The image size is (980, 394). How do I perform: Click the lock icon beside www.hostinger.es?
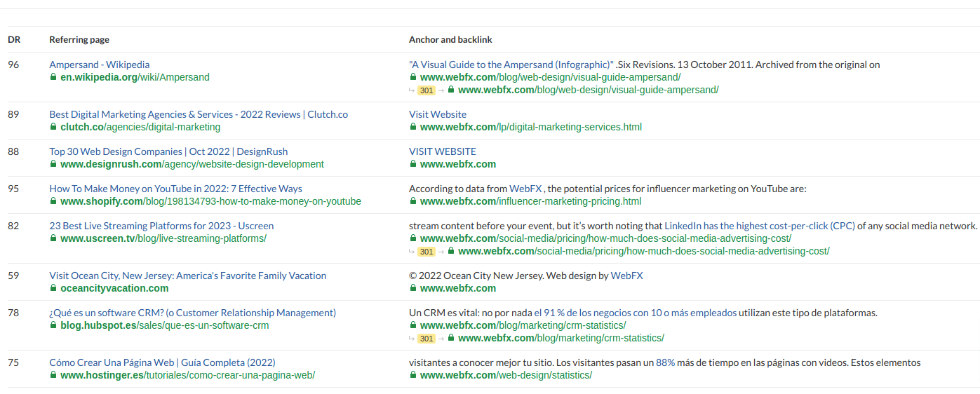click(53, 375)
